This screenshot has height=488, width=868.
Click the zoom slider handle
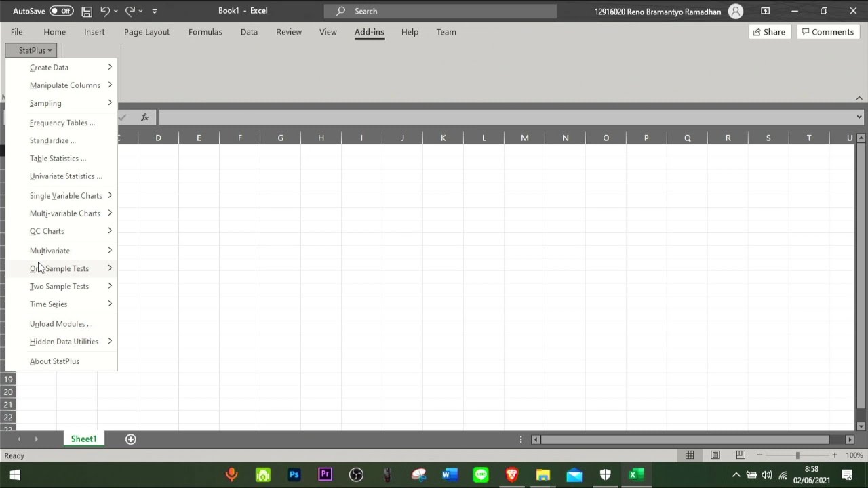[x=797, y=455]
